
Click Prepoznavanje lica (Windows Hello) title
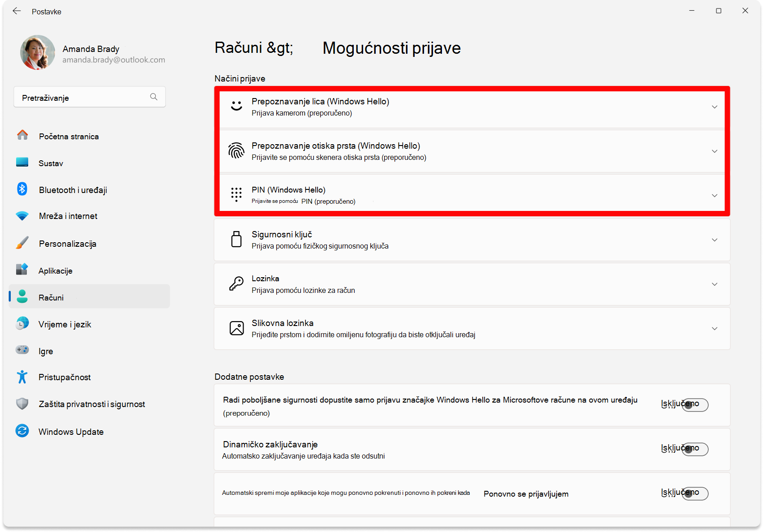coord(320,101)
